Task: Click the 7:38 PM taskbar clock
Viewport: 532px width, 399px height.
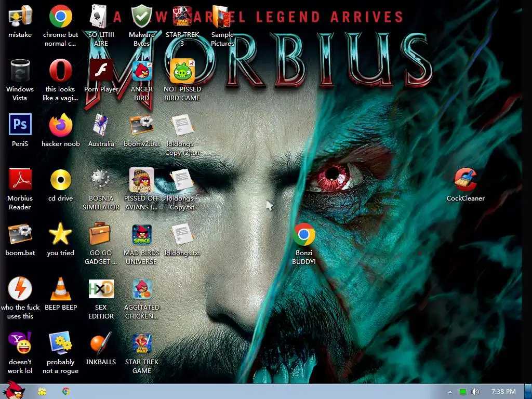Action: click(x=503, y=392)
